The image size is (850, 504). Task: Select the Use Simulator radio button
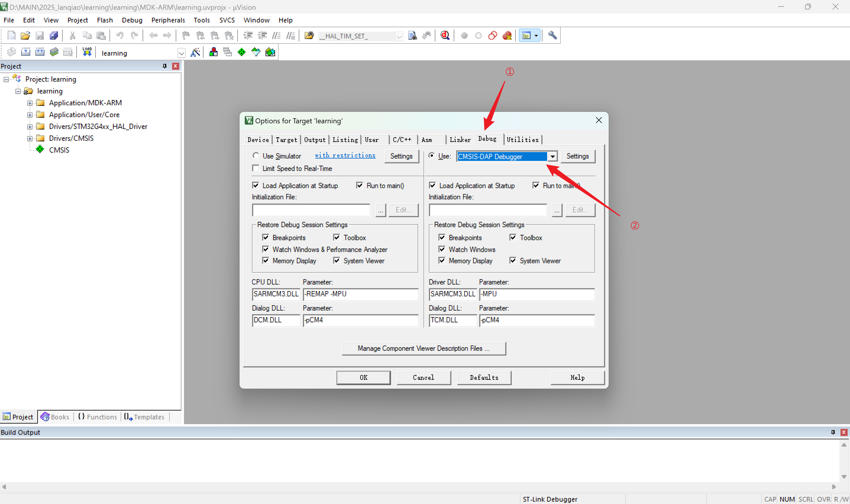point(256,156)
